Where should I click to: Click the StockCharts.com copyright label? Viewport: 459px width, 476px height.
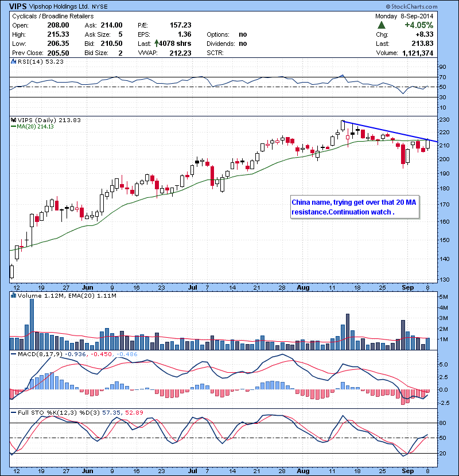click(411, 6)
